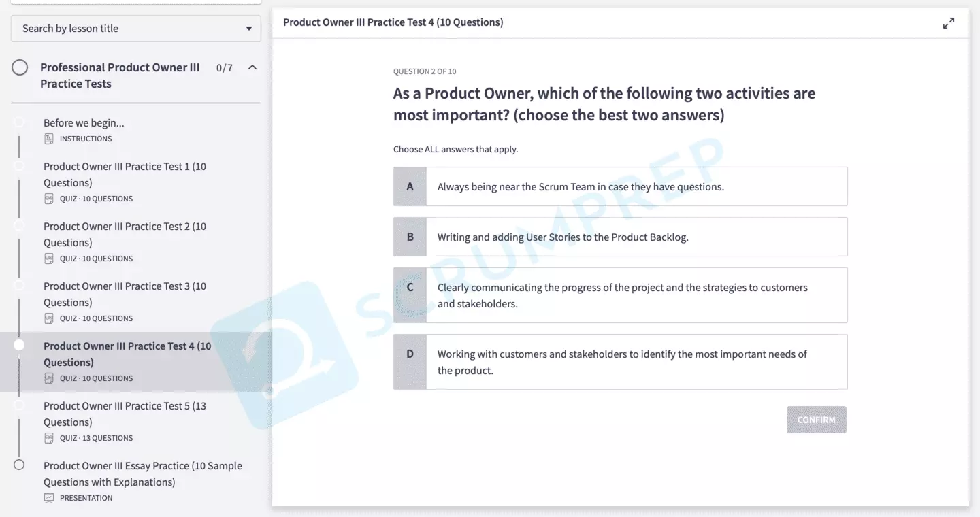The width and height of the screenshot is (980, 517).
Task: Open Product Owner III Practice Test 2
Action: point(125,234)
